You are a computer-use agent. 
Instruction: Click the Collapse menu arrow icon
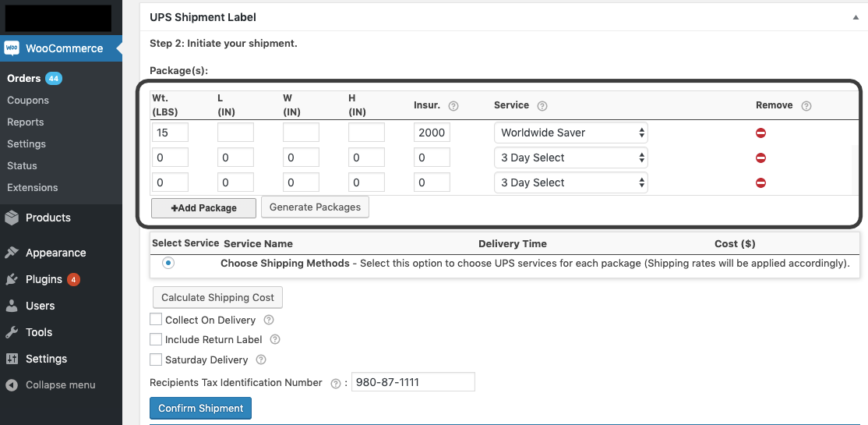(x=12, y=385)
